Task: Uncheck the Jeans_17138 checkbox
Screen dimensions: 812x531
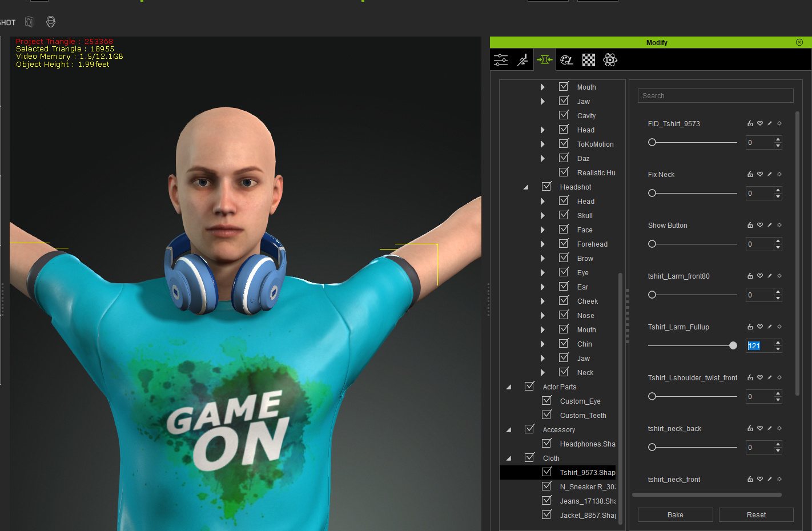Action: click(x=546, y=500)
